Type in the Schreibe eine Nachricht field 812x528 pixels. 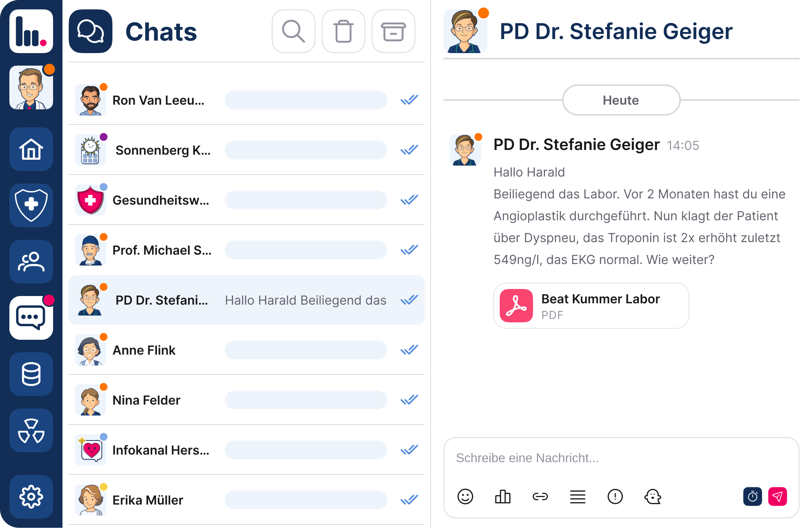(621, 458)
